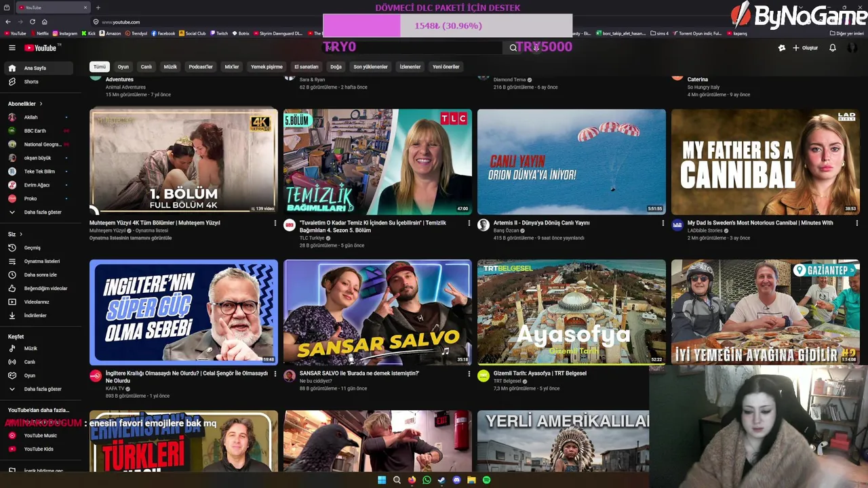Open browser home page button
Screen dimensions: 868x488
tap(44, 22)
